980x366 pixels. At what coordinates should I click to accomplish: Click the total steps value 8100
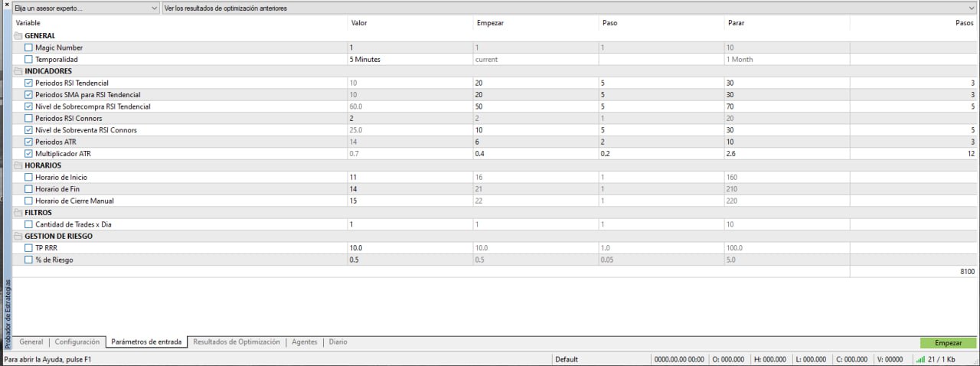coord(966,272)
